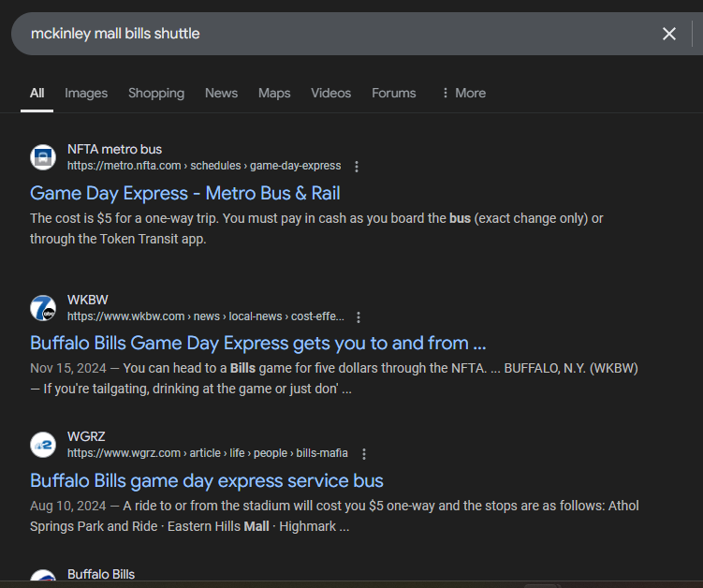Open the Shopping tab
The image size is (703, 588).
pyautogui.click(x=156, y=93)
